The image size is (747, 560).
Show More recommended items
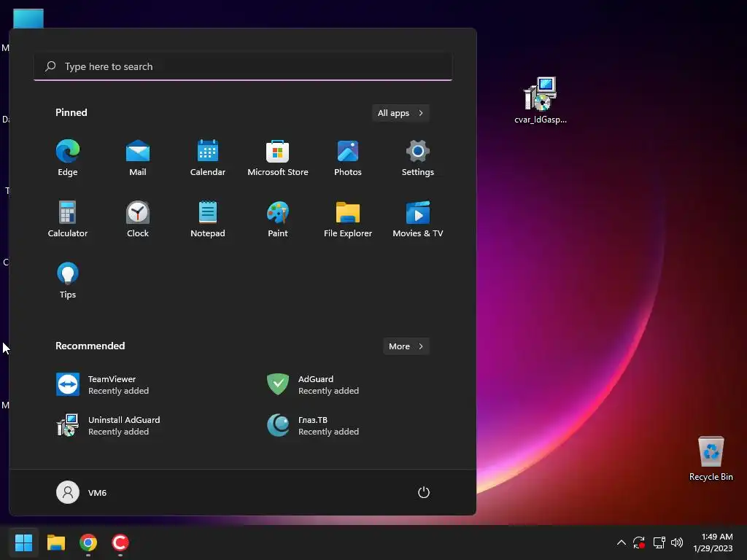[x=406, y=346]
